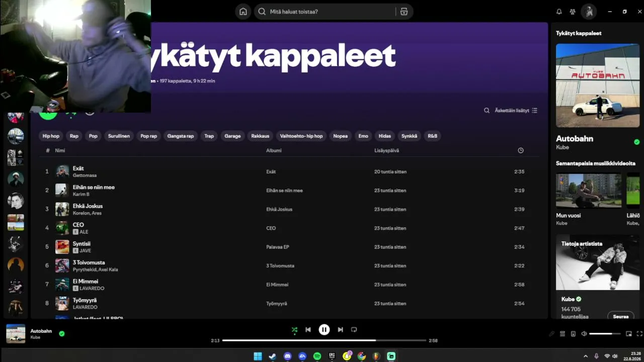Open the Kube link under Autobahn title
The width and height of the screenshot is (644, 362).
(562, 147)
